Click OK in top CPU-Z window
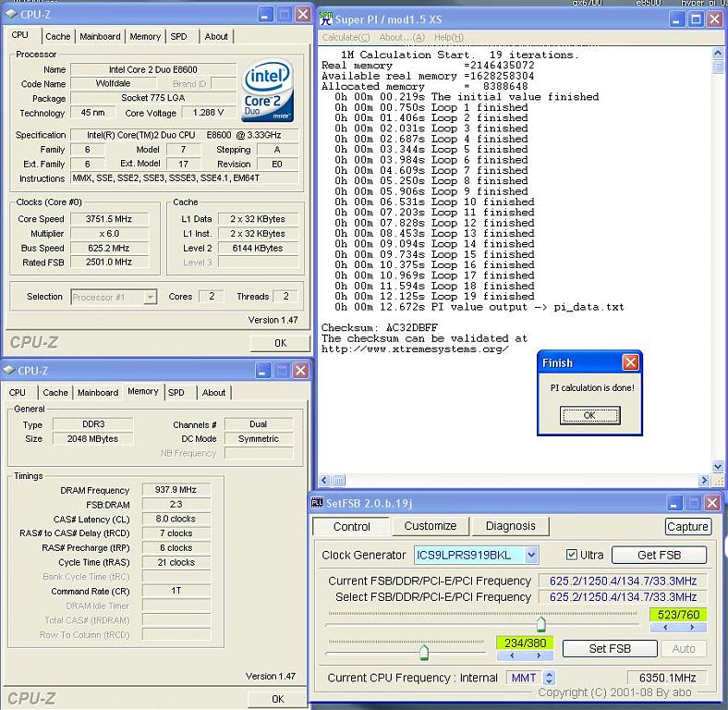Screen dimensions: 728x710 (x=280, y=343)
